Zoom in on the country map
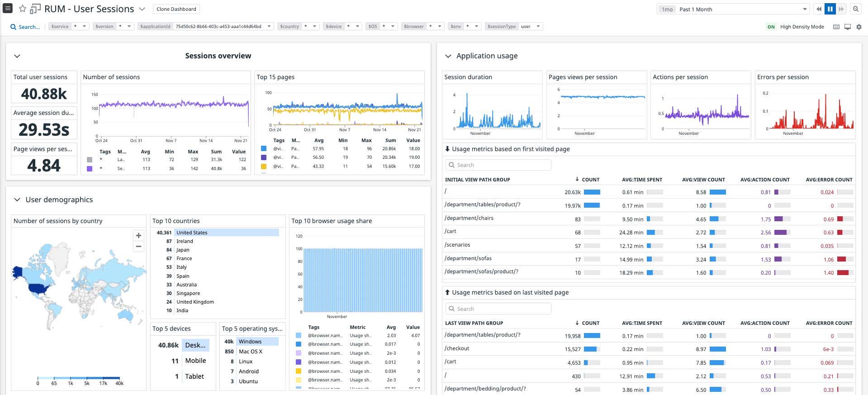 point(138,235)
